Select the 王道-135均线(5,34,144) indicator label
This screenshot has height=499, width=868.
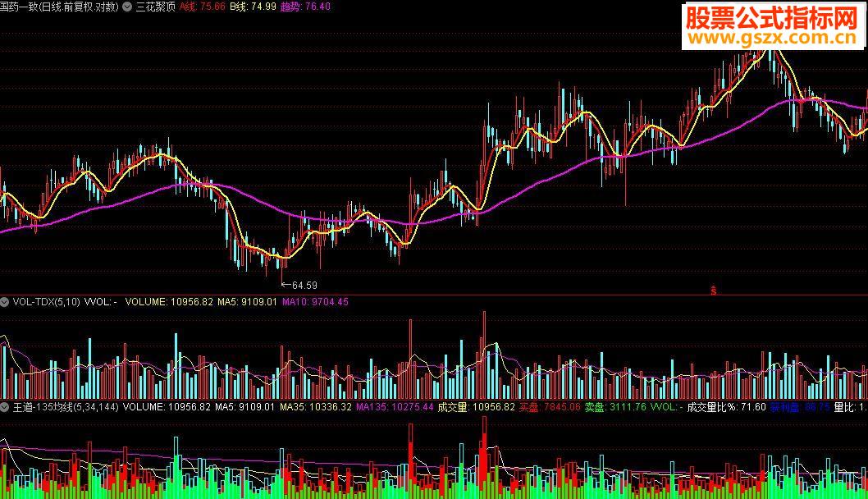point(66,407)
